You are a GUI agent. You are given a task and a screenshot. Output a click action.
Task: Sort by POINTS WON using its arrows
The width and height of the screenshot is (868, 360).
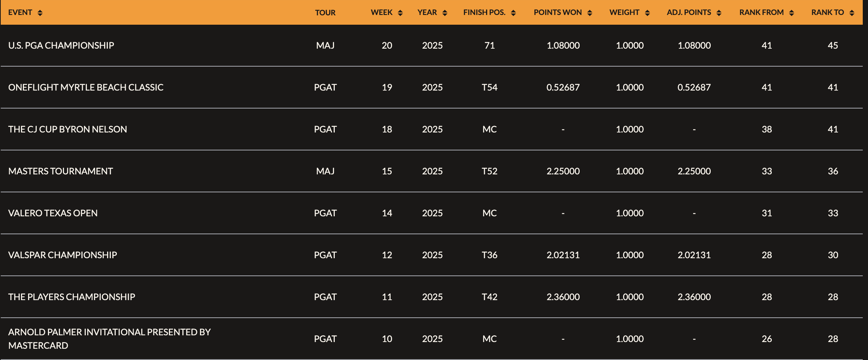[590, 13]
